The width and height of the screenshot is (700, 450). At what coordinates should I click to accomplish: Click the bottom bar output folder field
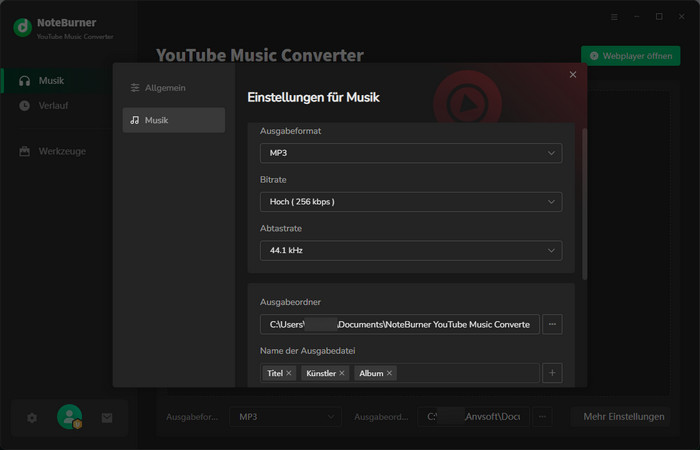tap(473, 417)
